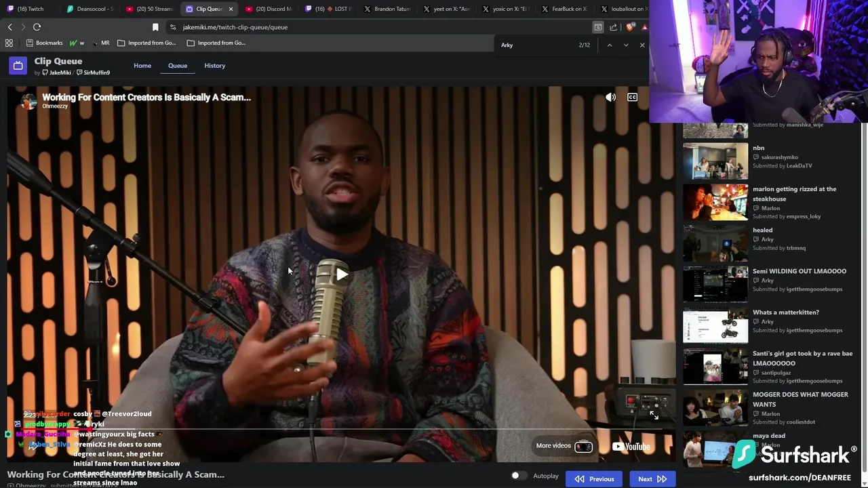Screen dimensions: 868x488
Task: Click the channel avatar in video player
Action: 28,101
